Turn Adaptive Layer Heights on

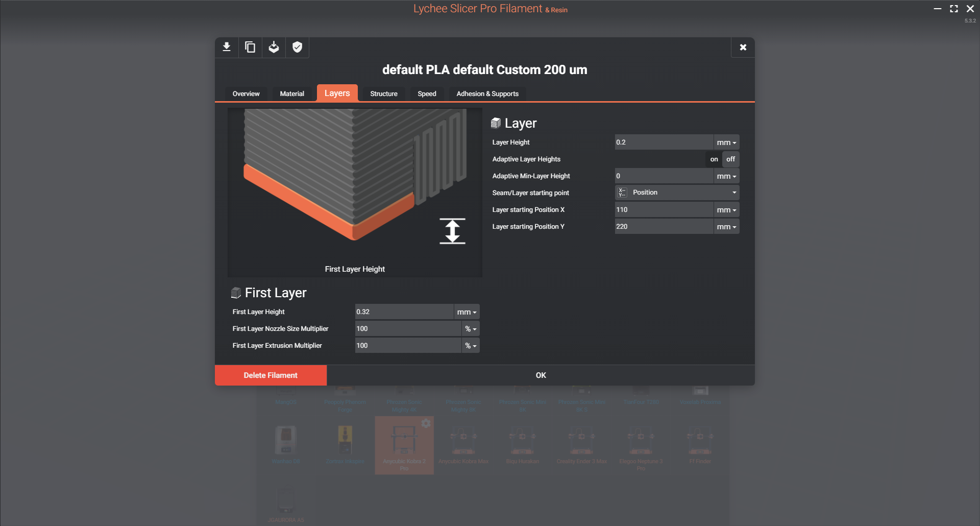(x=714, y=159)
